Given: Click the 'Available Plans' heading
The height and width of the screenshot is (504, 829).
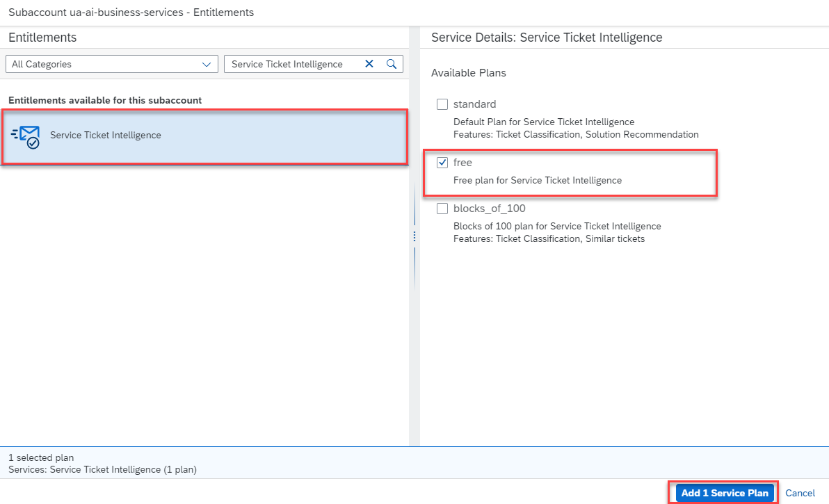Looking at the screenshot, I should click(469, 73).
